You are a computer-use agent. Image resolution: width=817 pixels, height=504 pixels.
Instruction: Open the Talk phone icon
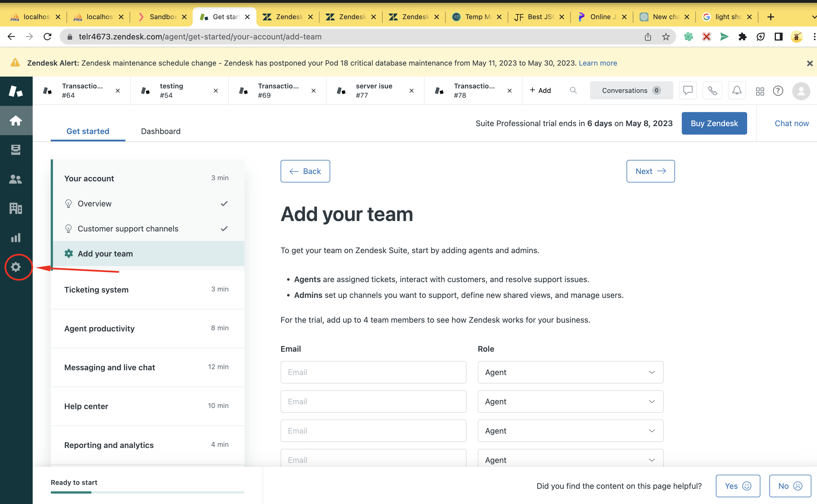(x=712, y=90)
